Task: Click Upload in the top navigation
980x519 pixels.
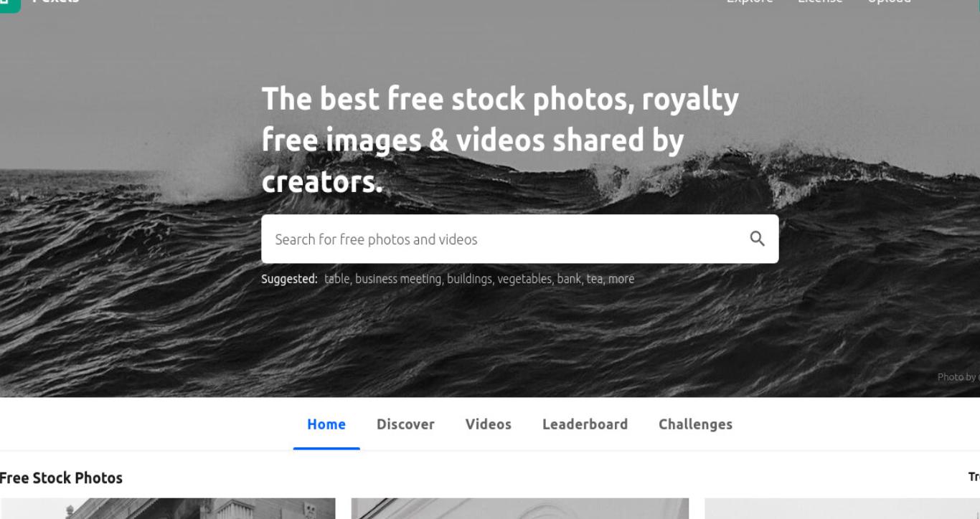Action: click(889, 2)
